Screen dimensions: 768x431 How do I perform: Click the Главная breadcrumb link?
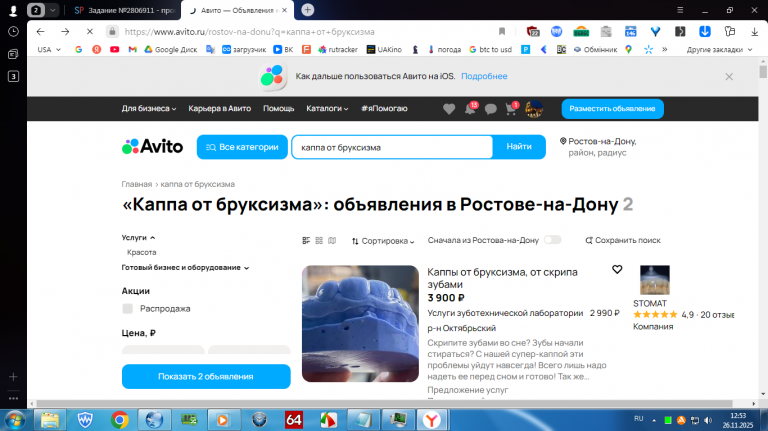pyautogui.click(x=137, y=184)
